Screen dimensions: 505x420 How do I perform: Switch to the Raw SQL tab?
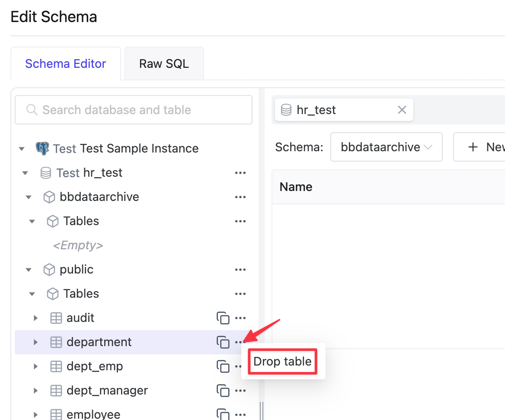pos(164,64)
